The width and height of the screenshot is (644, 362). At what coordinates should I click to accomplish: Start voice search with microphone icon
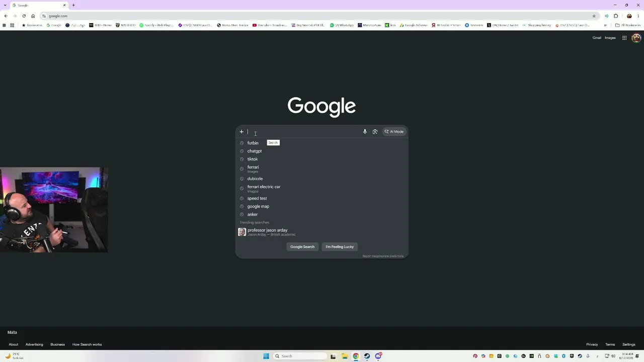[365, 132]
